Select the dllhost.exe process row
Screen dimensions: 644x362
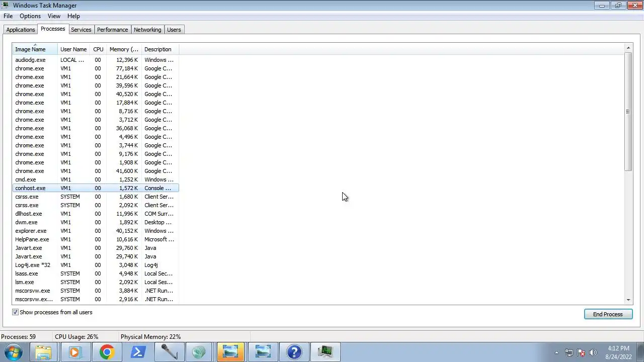click(x=96, y=214)
